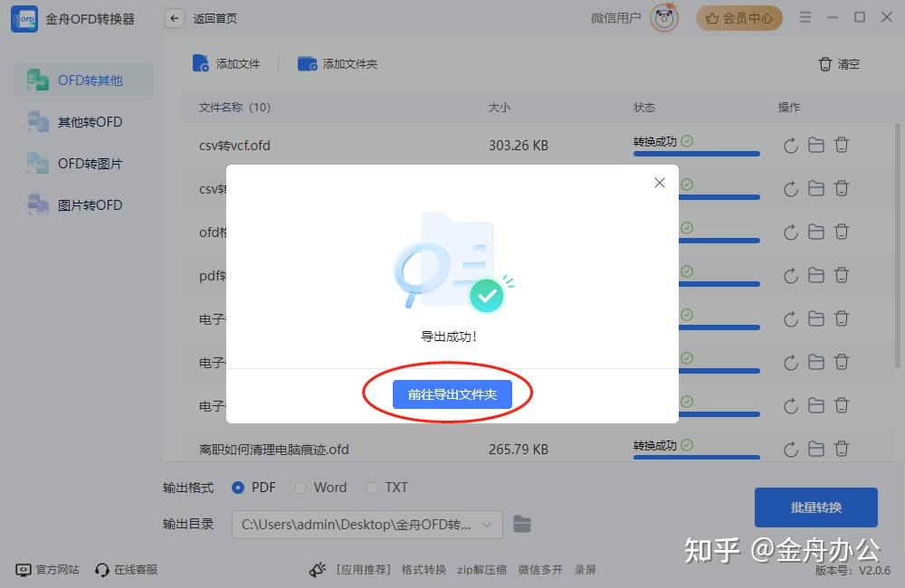
Task: Click the 清空 clear list icon
Action: 825,64
